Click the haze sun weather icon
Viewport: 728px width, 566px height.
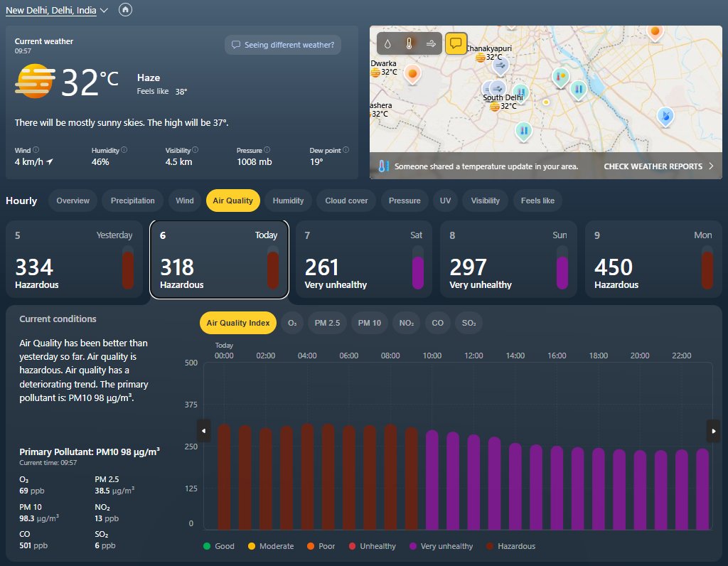tap(35, 81)
